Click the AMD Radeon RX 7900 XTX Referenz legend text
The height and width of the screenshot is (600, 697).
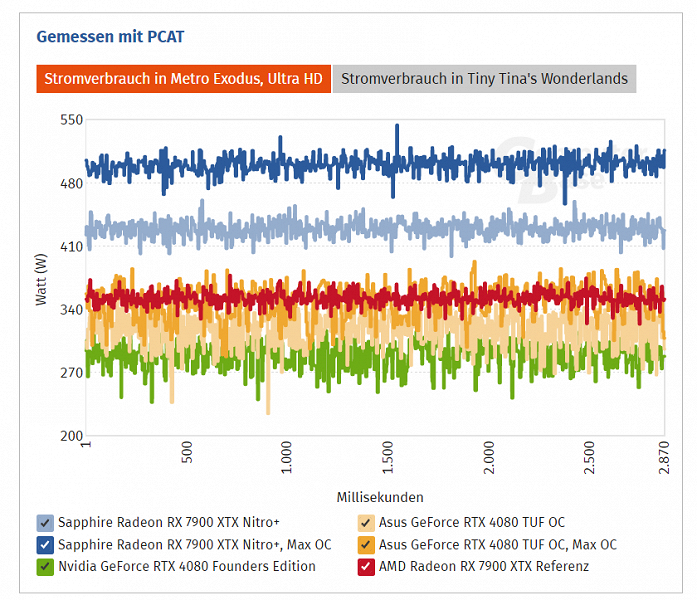click(x=485, y=566)
